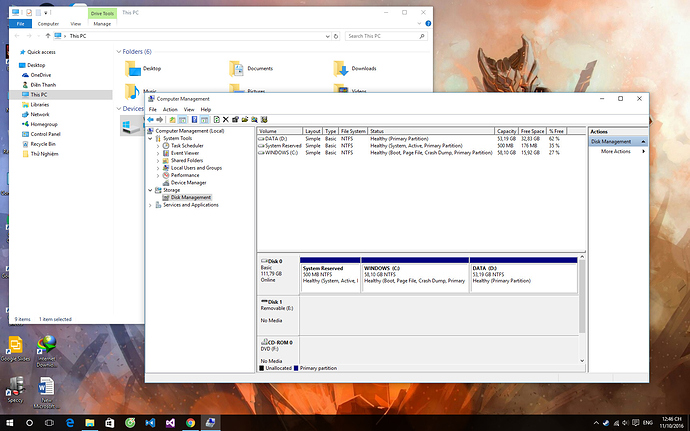Image resolution: width=690 pixels, height=431 pixels.
Task: Click the Forward arrow in Computer Management toolbar
Action: 160,120
